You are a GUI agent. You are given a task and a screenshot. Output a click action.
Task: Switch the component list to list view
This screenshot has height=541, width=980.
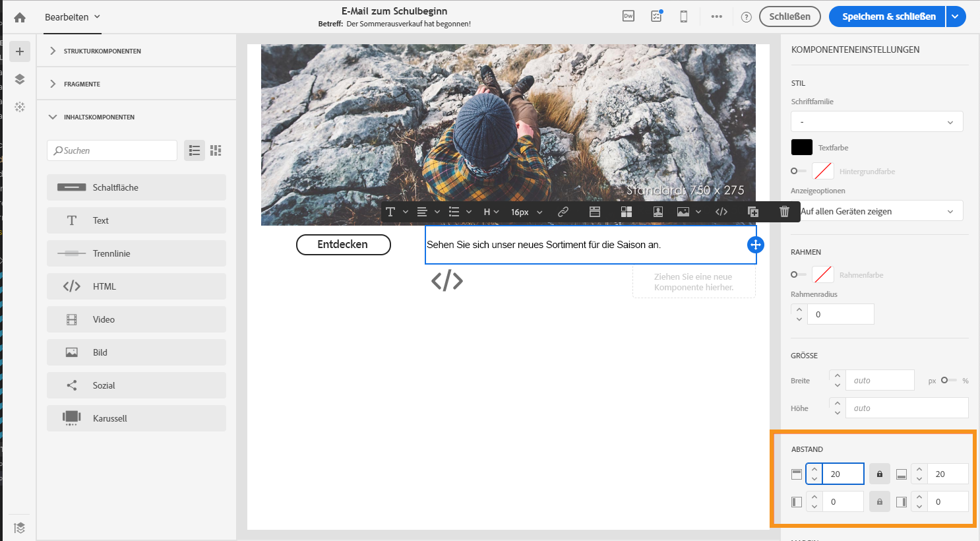click(x=195, y=150)
